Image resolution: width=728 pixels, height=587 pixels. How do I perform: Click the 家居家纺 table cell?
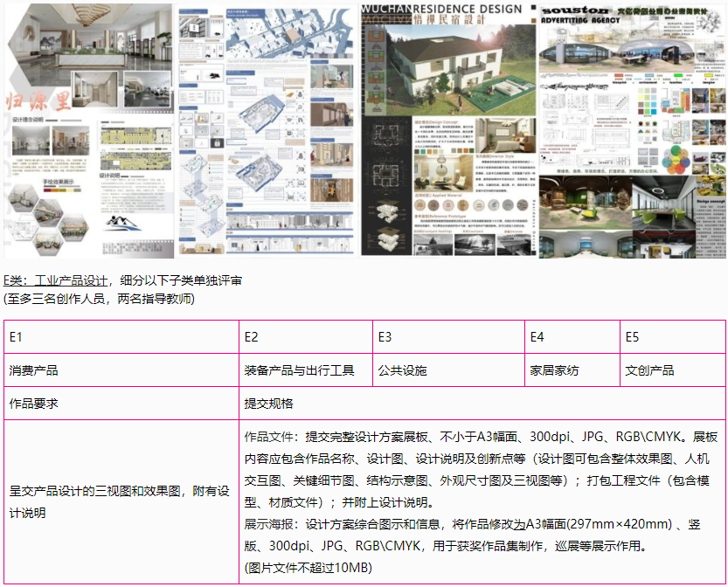click(572, 370)
